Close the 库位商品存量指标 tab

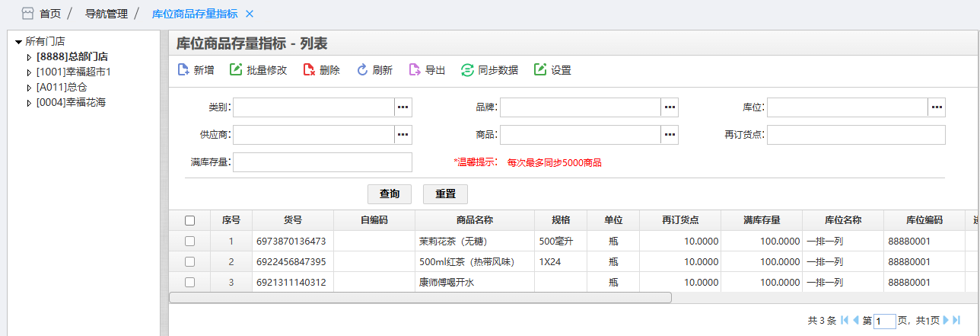pyautogui.click(x=250, y=14)
